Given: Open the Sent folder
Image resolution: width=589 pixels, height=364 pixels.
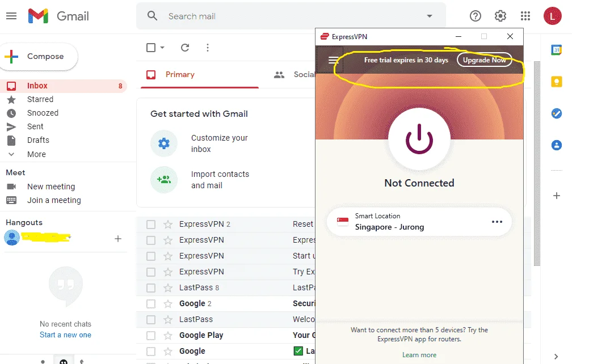Looking at the screenshot, I should tap(35, 126).
